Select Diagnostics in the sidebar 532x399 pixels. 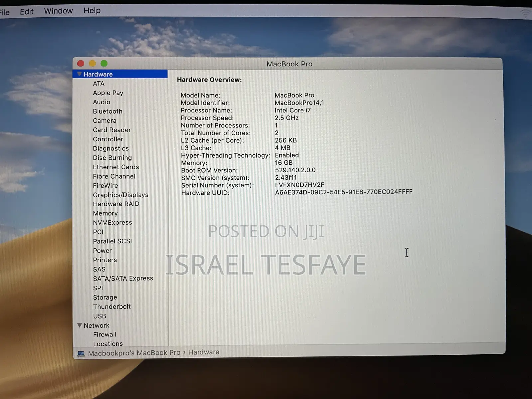coord(111,149)
